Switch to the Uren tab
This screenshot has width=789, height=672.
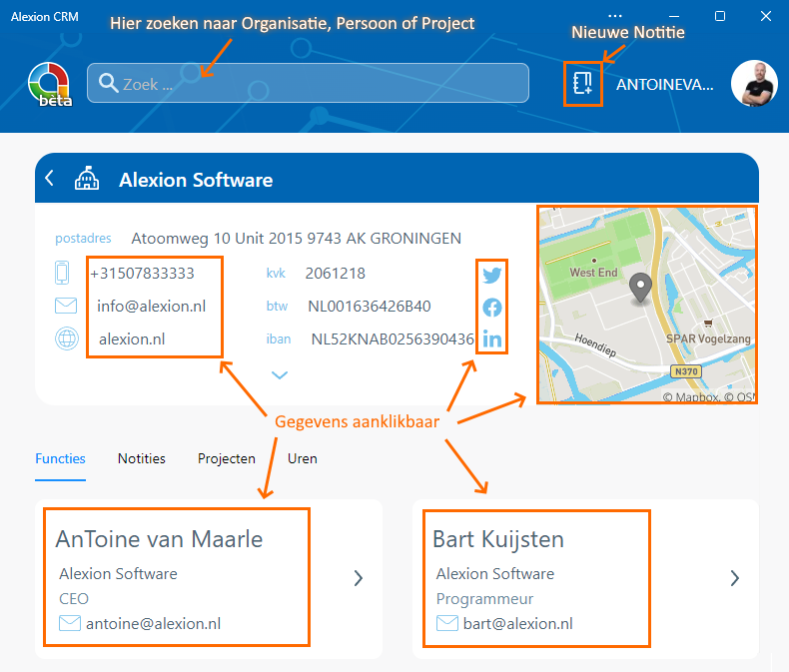click(303, 458)
